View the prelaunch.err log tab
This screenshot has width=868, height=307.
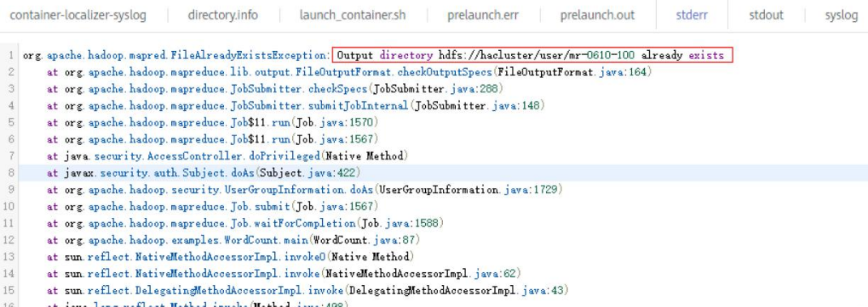[483, 15]
